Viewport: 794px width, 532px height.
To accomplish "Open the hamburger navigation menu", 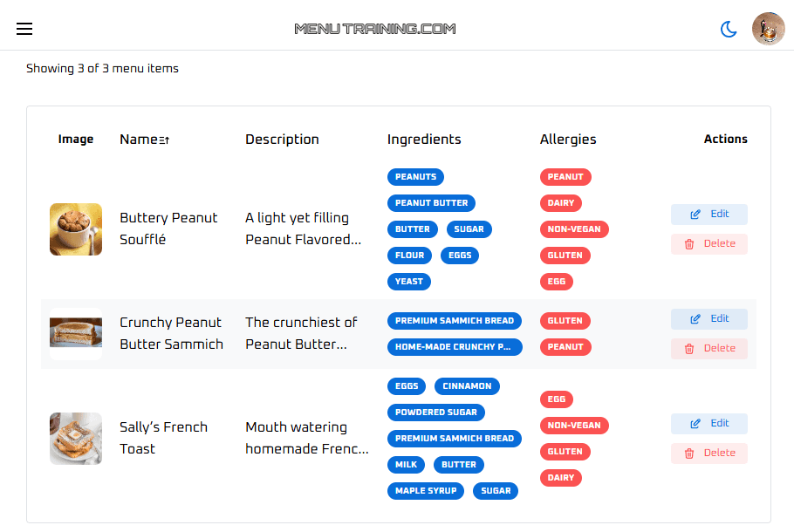I will (x=24, y=29).
